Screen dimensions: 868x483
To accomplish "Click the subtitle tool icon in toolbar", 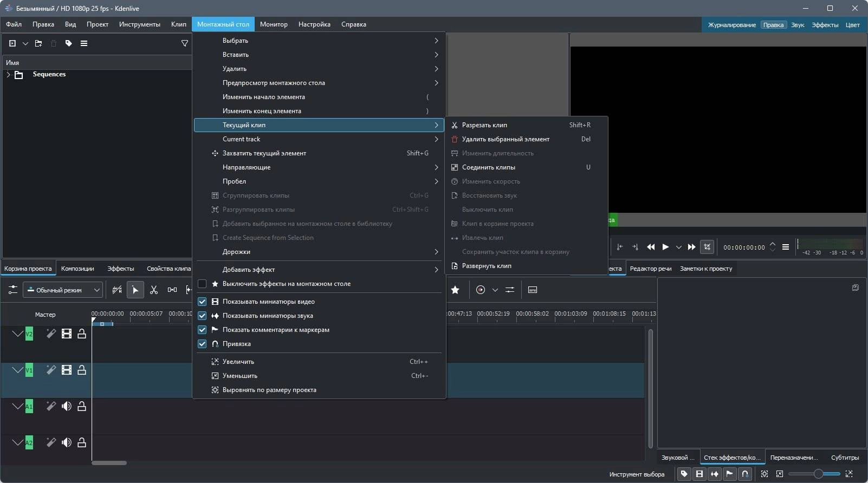I will pyautogui.click(x=533, y=290).
